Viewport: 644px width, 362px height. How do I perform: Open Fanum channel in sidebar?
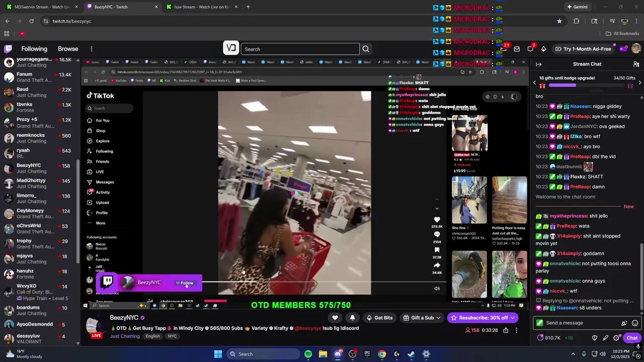38,77
